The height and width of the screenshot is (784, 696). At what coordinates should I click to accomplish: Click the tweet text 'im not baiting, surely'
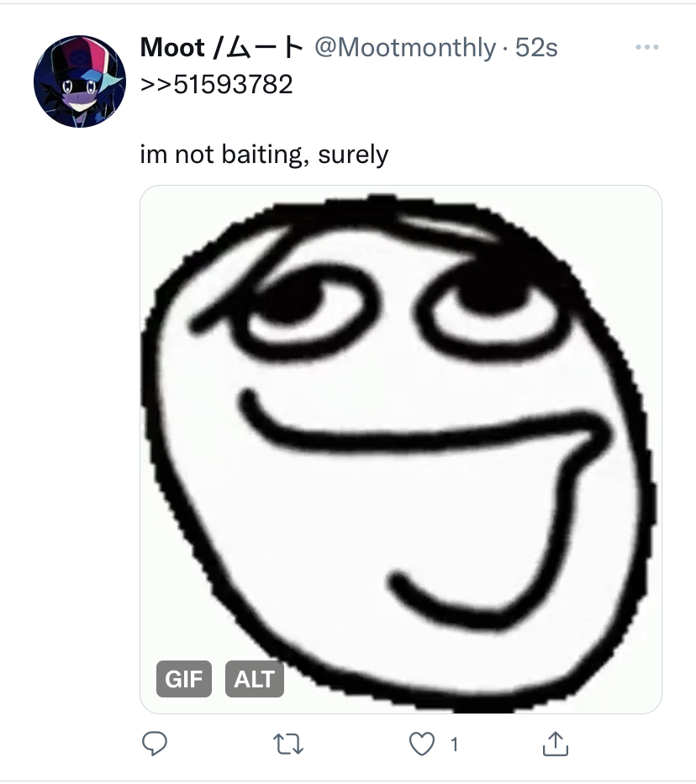[264, 154]
